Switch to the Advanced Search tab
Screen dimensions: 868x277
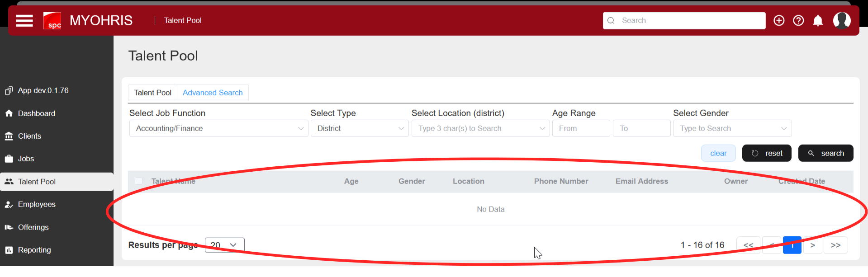point(213,93)
